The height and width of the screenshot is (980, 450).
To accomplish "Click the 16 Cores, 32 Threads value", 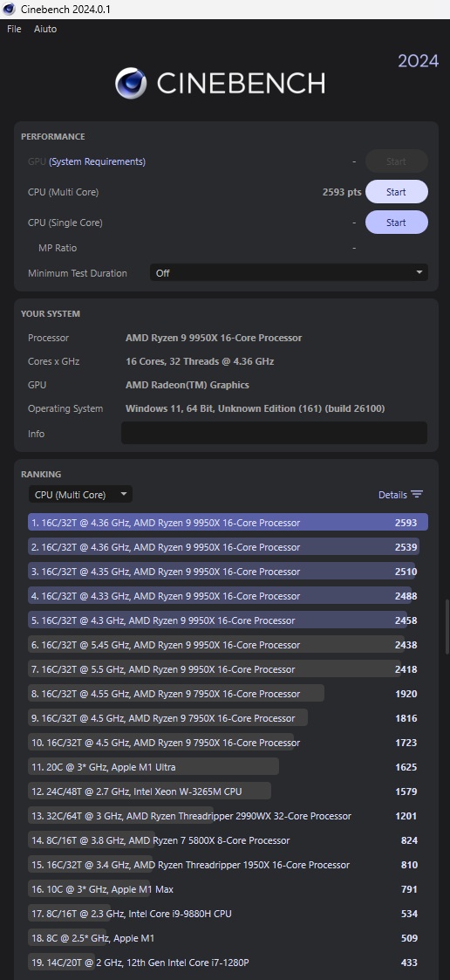I will click(x=200, y=361).
